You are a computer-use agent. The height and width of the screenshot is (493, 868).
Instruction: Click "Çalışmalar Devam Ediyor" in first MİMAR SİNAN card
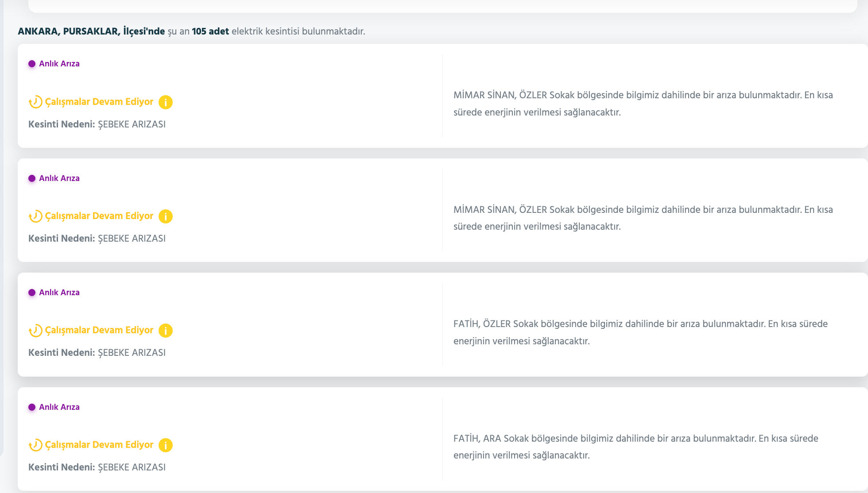99,102
